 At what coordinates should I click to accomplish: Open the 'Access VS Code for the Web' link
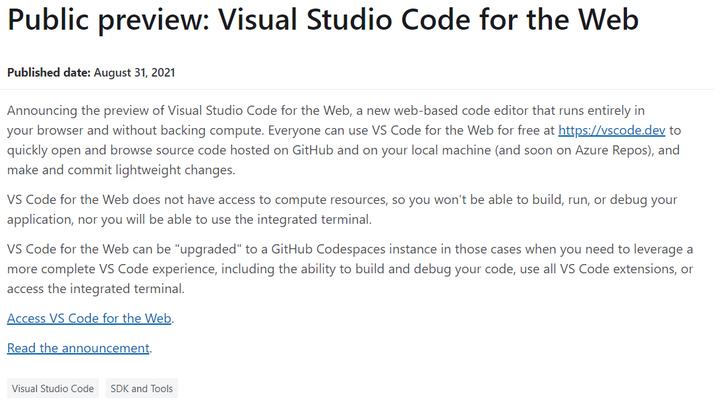click(89, 318)
